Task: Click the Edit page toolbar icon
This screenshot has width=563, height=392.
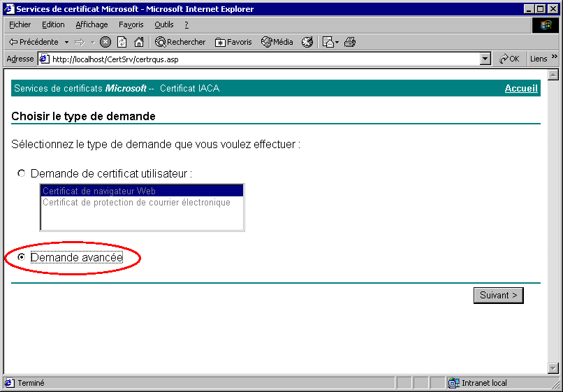Action: (x=328, y=42)
